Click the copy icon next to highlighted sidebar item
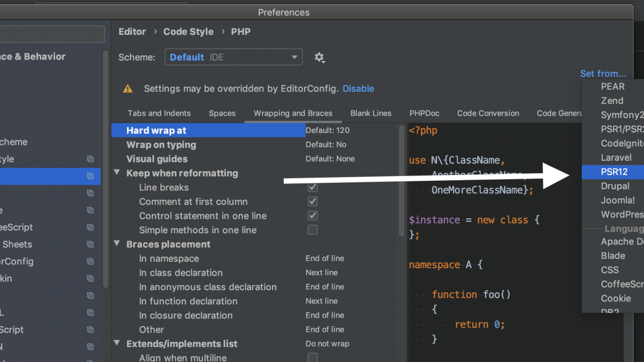This screenshot has height=362, width=644. coord(90,176)
